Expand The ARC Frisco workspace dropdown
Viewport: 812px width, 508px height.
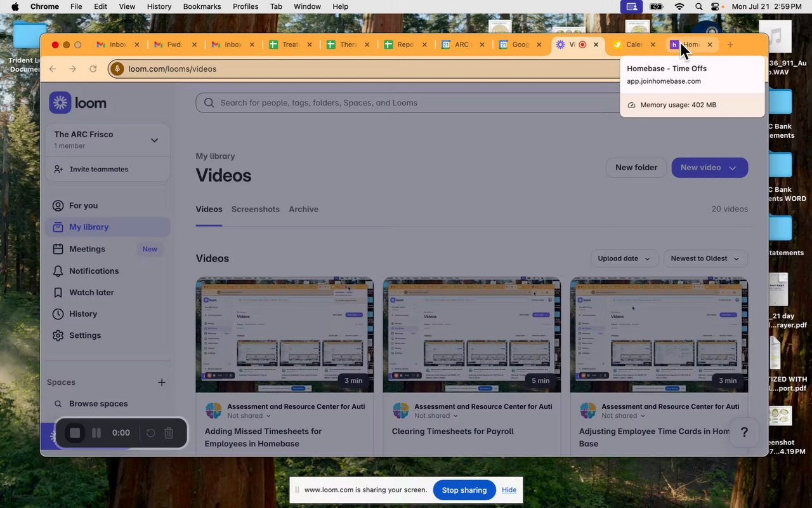(x=154, y=140)
